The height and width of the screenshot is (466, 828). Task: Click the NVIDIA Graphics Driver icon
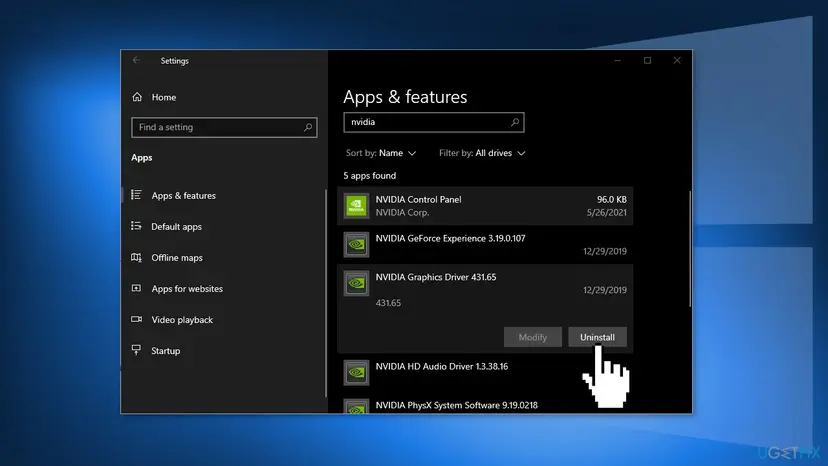356,283
